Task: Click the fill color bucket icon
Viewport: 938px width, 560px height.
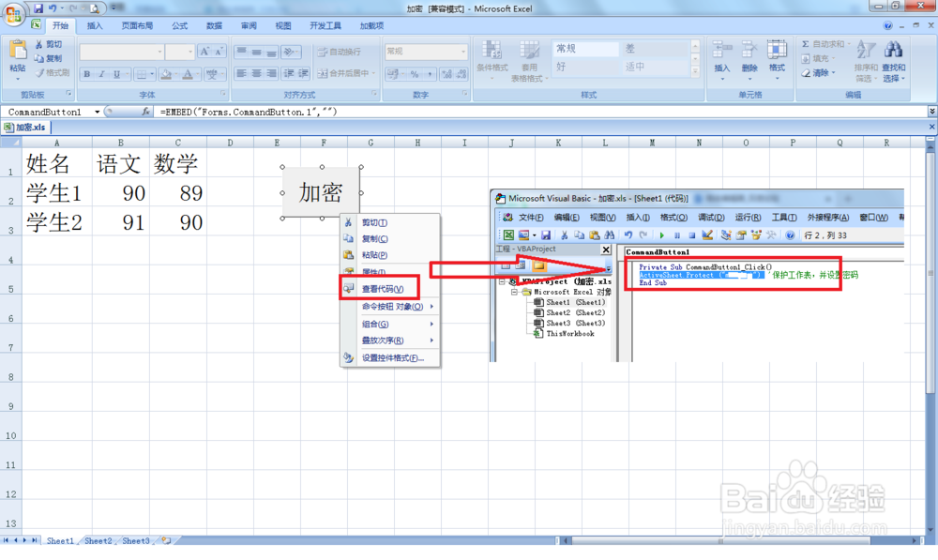Action: (166, 74)
